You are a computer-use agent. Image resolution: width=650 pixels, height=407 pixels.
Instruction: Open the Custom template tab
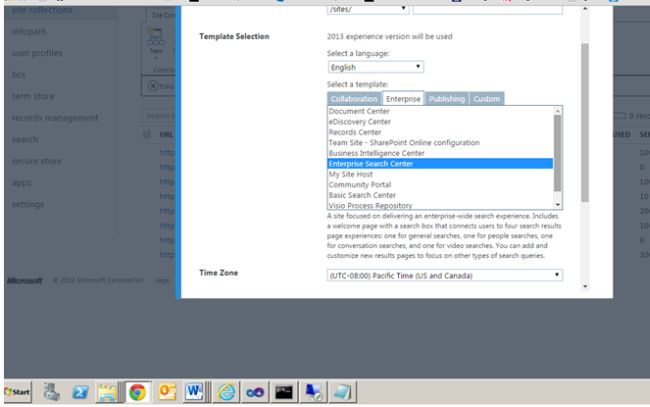(x=487, y=99)
